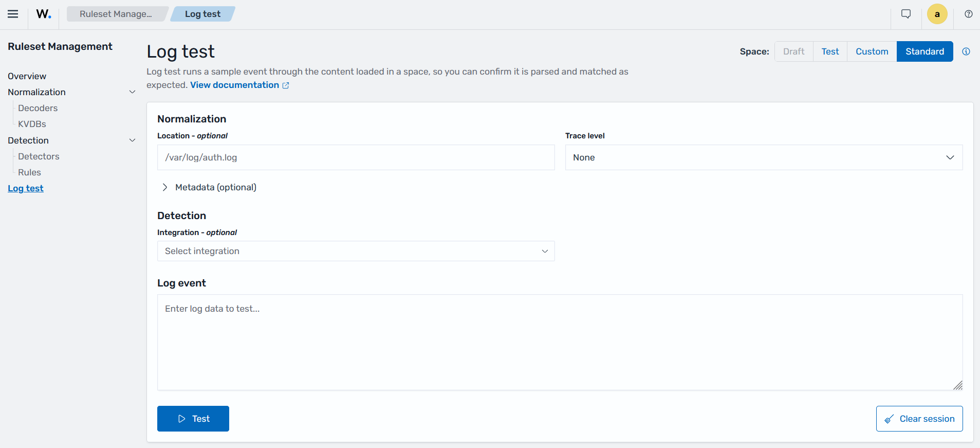Open Log test sidebar link

coord(26,188)
